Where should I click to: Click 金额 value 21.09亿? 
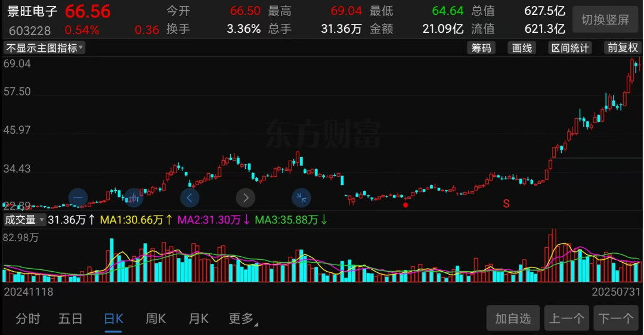click(442, 29)
